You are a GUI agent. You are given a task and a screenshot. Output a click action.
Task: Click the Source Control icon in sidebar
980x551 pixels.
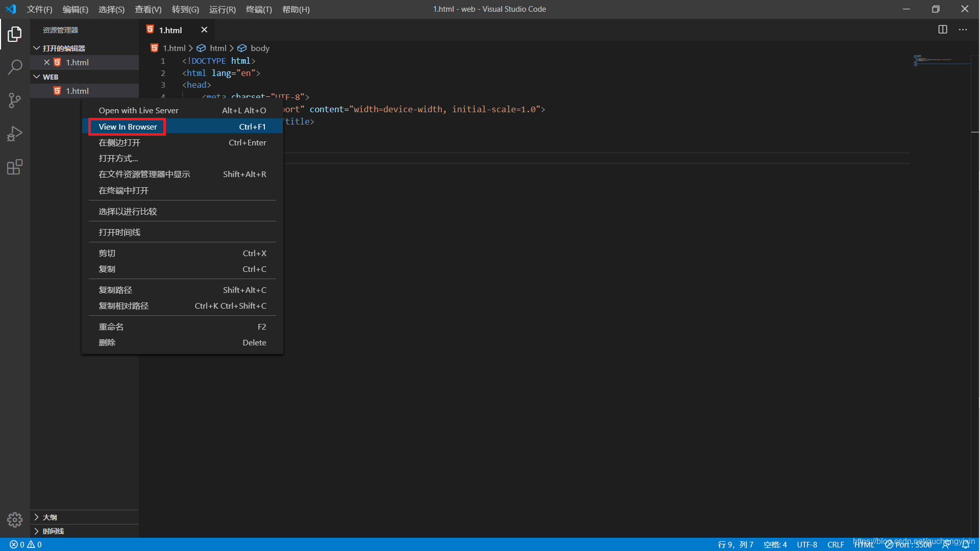(x=15, y=99)
